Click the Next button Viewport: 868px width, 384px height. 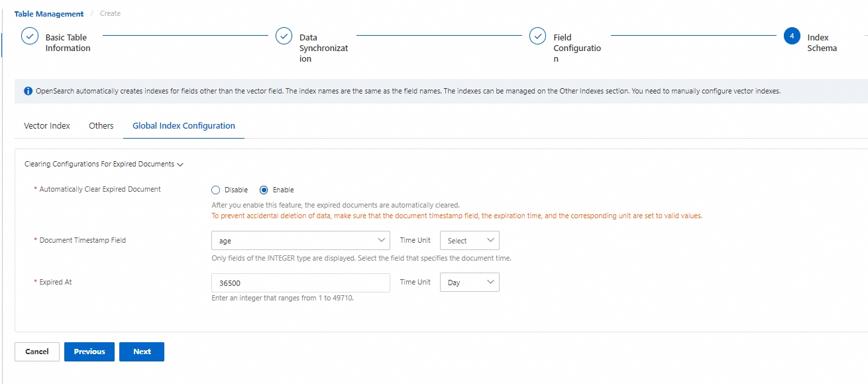142,352
